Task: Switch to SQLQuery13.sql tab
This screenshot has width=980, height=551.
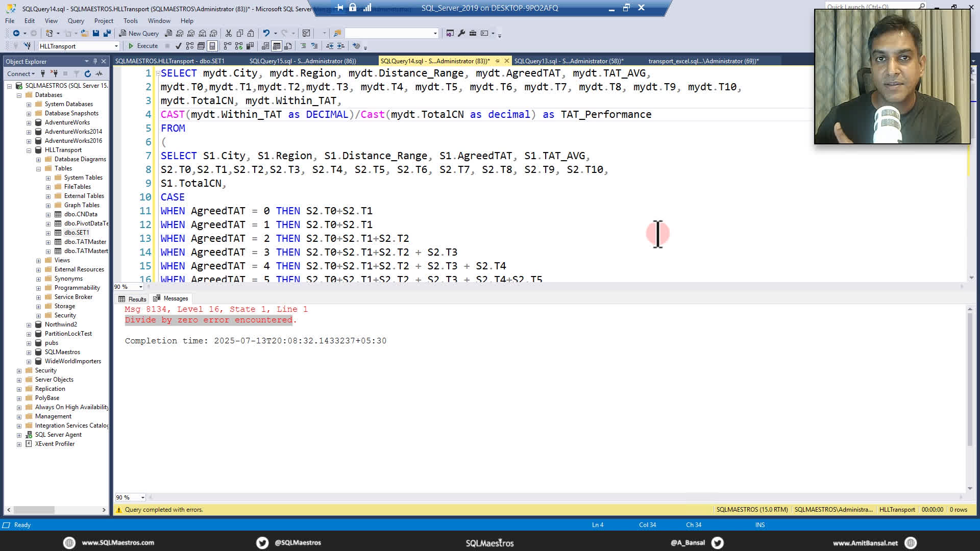Action: (x=569, y=61)
